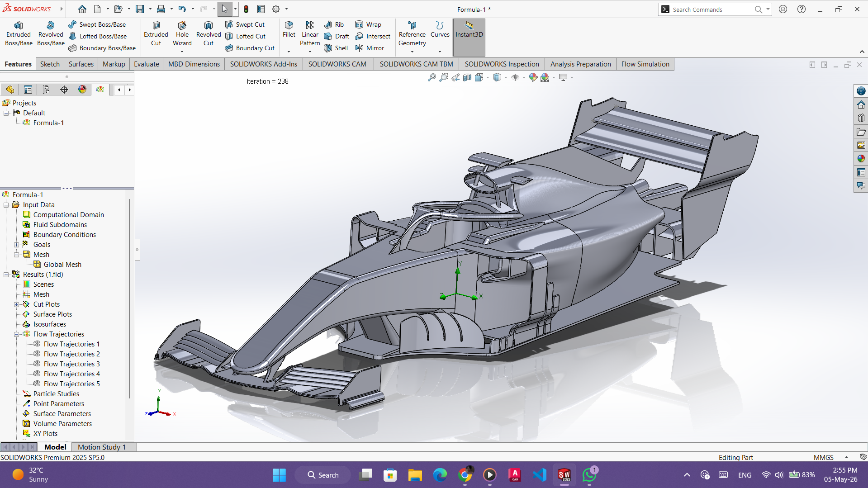Viewport: 868px width, 488px height.
Task: Switch to the Evaluate tab
Action: point(147,64)
